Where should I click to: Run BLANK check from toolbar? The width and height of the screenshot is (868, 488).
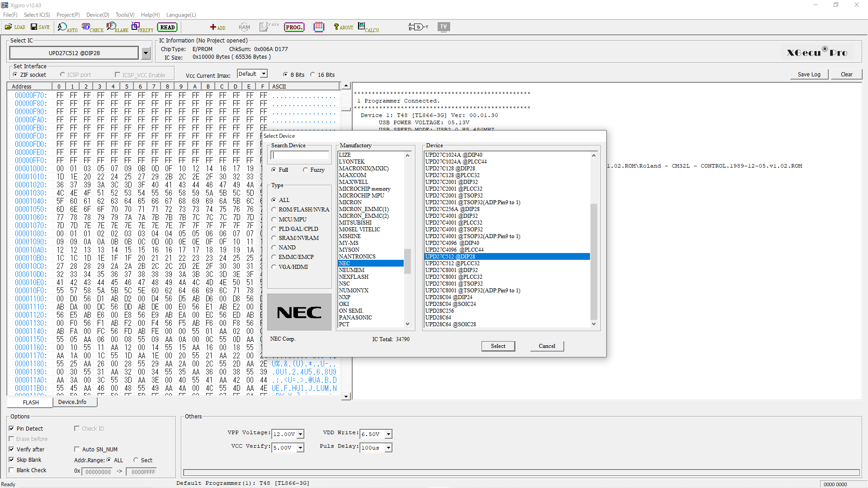(117, 28)
